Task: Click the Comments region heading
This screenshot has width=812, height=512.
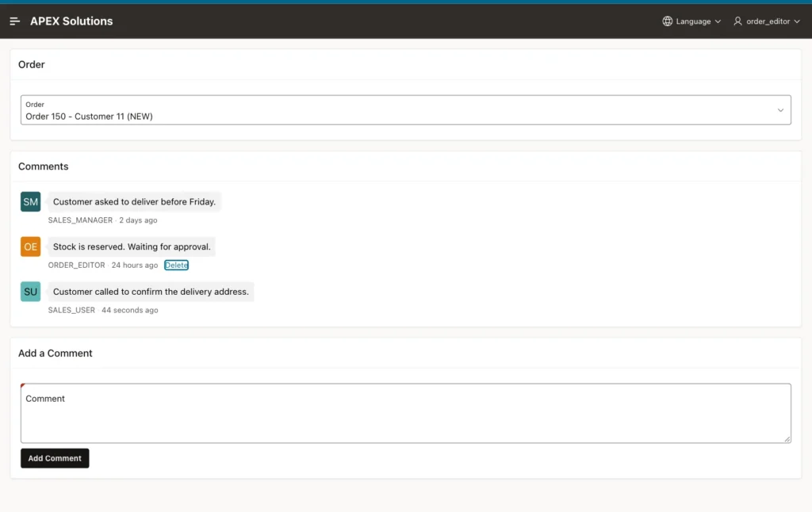Action: tap(44, 166)
